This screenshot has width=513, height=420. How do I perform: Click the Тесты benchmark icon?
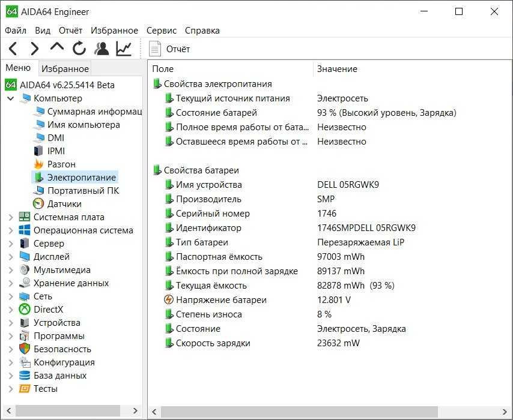tap(25, 388)
